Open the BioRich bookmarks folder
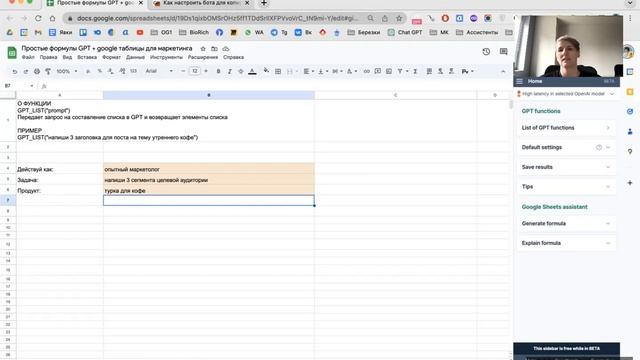The width and height of the screenshot is (640, 360). [x=194, y=32]
